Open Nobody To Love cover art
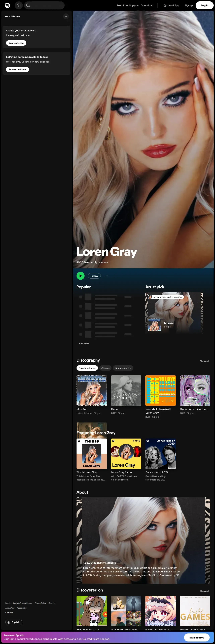Image resolution: width=215 pixels, height=644 pixels. coord(160,391)
